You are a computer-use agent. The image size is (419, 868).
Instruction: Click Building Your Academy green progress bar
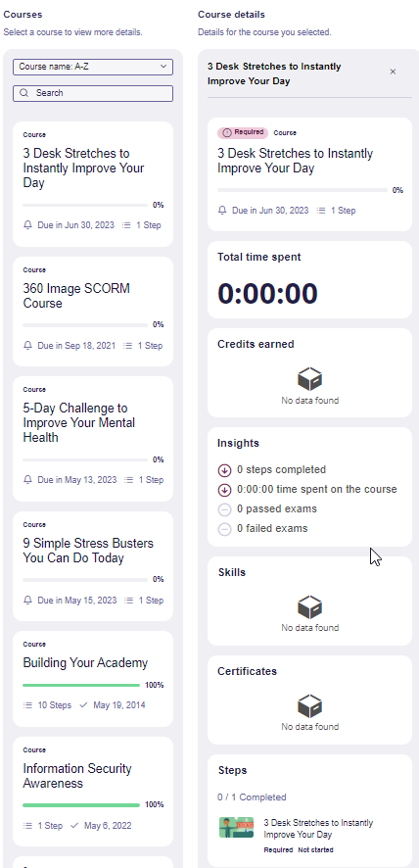tap(81, 686)
